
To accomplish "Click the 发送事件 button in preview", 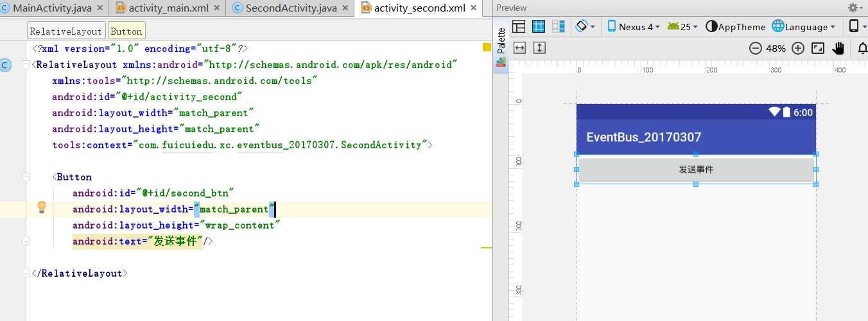I will click(696, 169).
